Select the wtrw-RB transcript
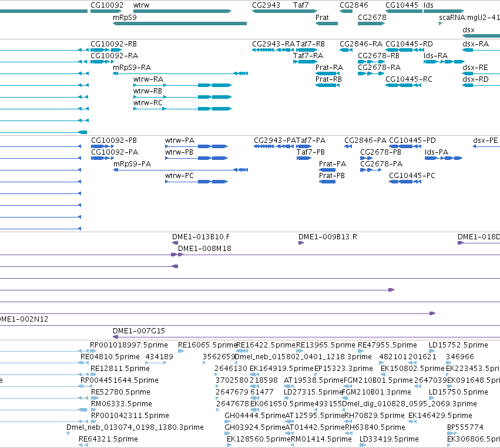This screenshot has height=448, width=500. (x=182, y=97)
